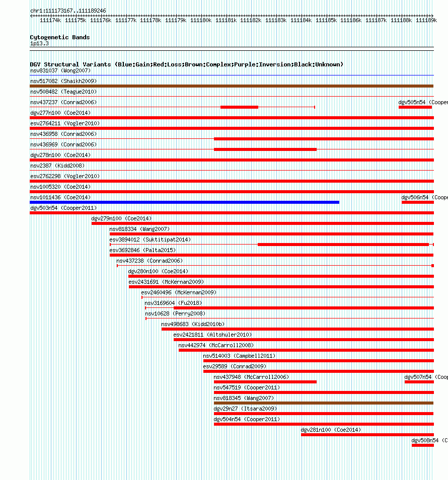Select nsv3169604 (Fu2018) variant label
This screenshot has height=480, width=448.
(173, 303)
